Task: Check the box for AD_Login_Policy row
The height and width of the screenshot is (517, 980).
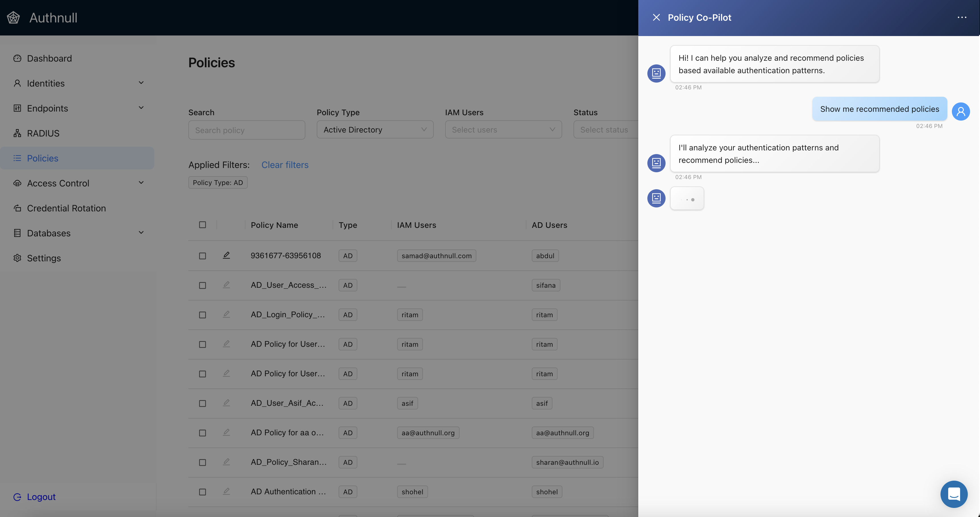Action: 202,315
